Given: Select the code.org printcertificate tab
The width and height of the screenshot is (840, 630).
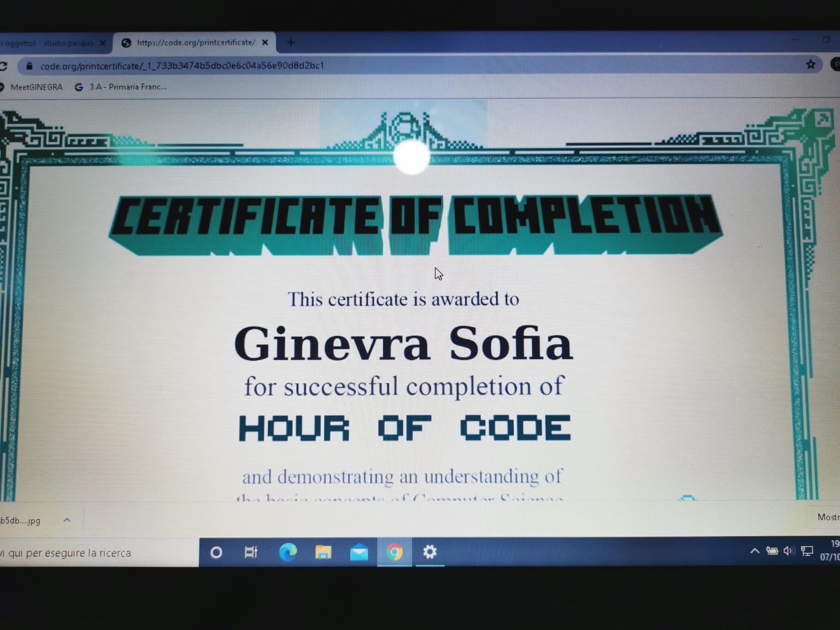Looking at the screenshot, I should [x=195, y=42].
